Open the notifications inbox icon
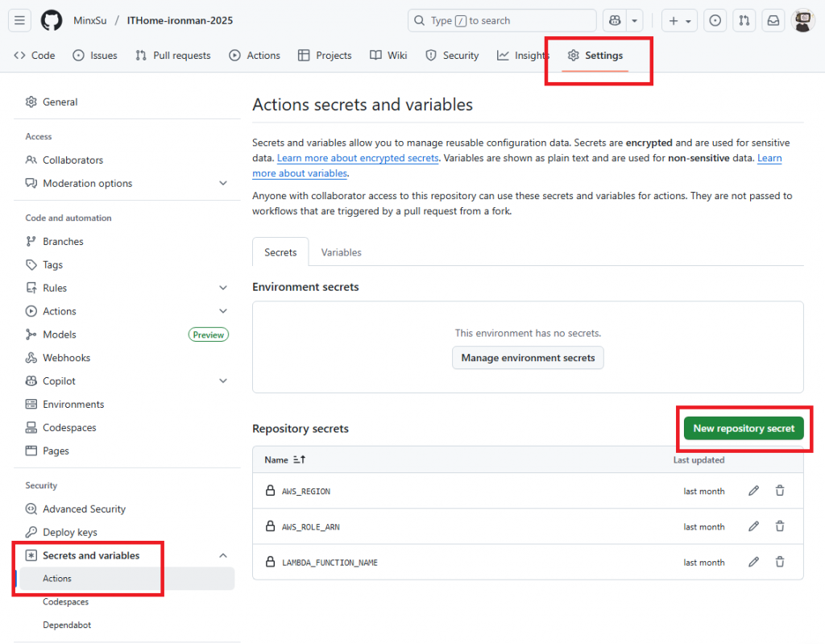825x644 pixels. 773,21
